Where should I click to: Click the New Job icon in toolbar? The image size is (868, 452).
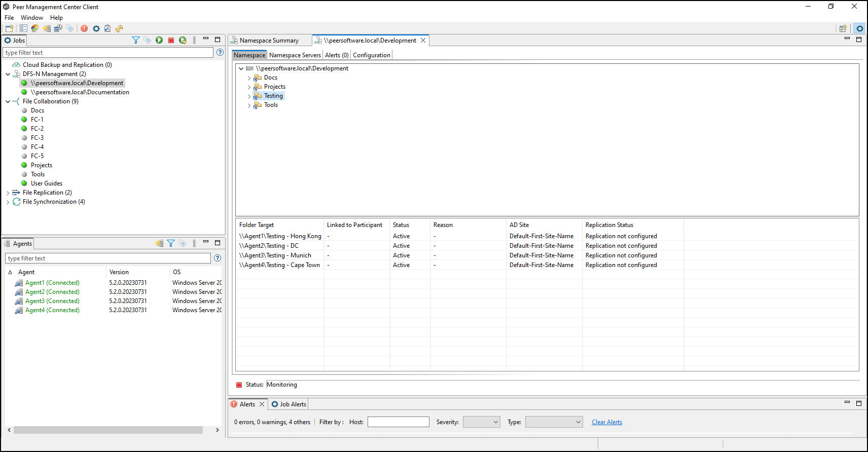coord(9,28)
